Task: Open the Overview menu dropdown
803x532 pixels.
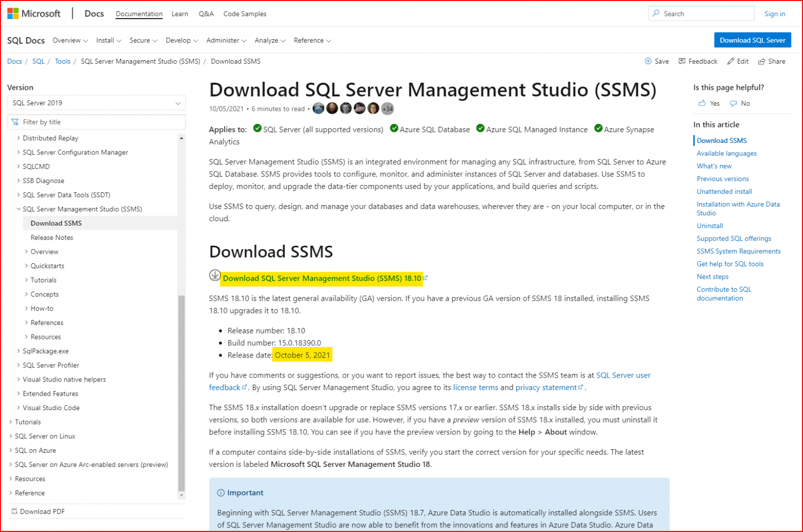Action: pos(70,41)
